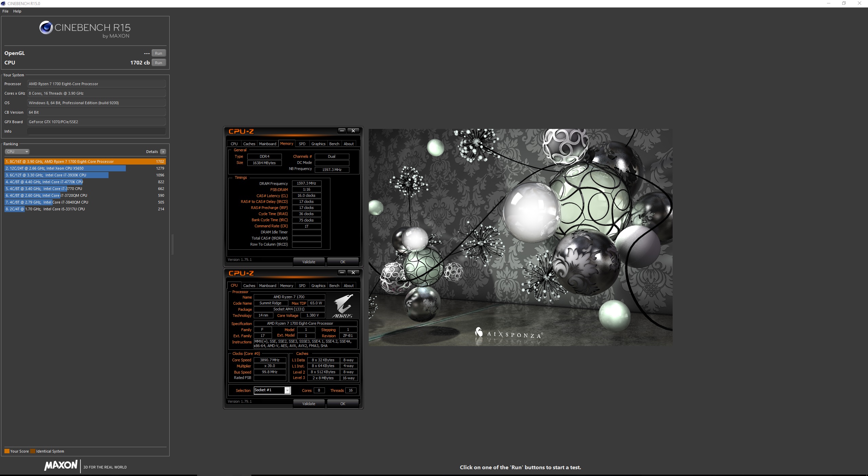Click OK in lower CPU-Z window

tap(343, 404)
